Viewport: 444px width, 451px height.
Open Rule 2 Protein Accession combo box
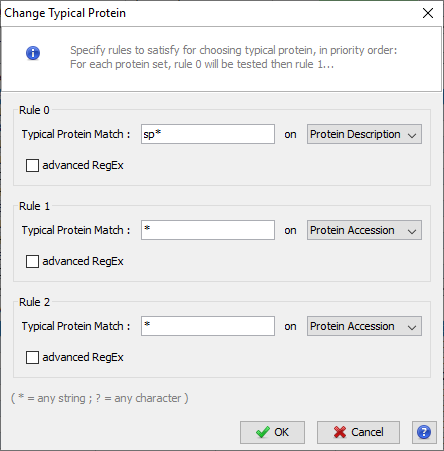pos(364,326)
